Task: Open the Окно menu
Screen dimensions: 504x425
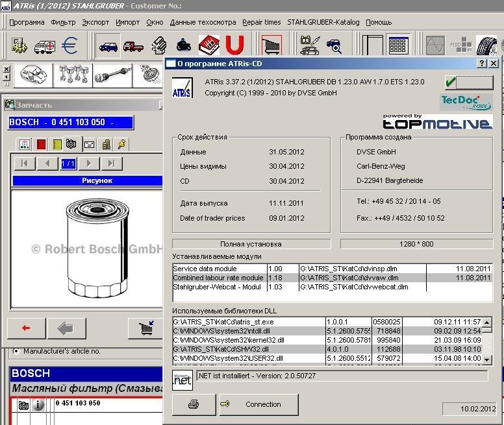Action: tap(155, 22)
